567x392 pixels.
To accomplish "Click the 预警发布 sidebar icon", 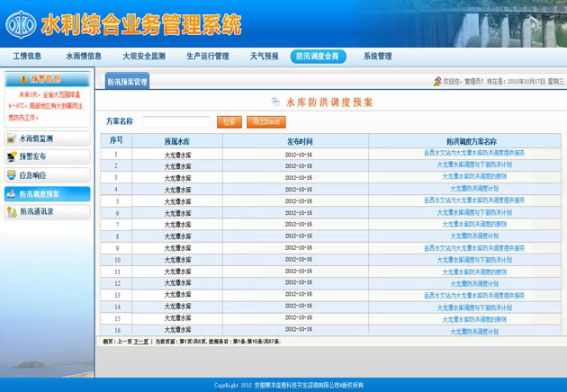I will click(x=12, y=157).
